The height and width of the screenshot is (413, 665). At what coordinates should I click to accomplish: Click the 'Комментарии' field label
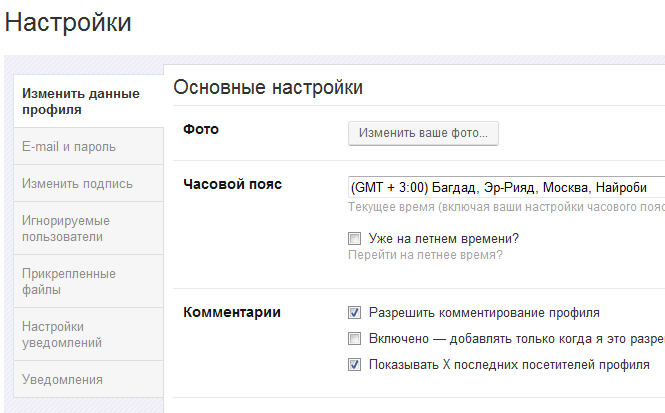pyautogui.click(x=232, y=312)
